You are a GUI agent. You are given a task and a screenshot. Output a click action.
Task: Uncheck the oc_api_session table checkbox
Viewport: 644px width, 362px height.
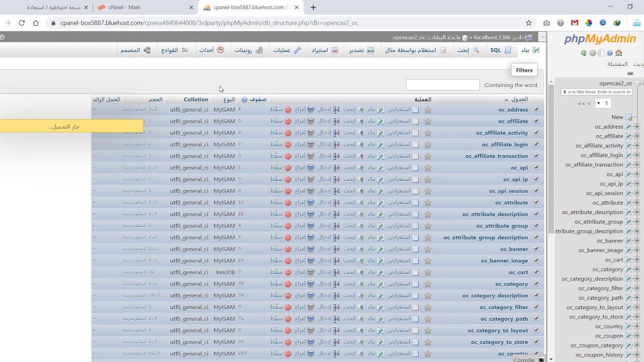536,191
